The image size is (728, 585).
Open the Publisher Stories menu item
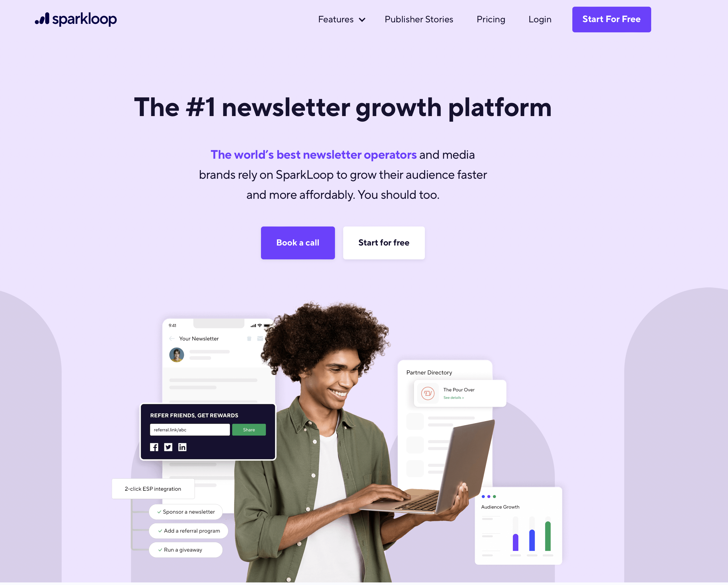coord(419,19)
